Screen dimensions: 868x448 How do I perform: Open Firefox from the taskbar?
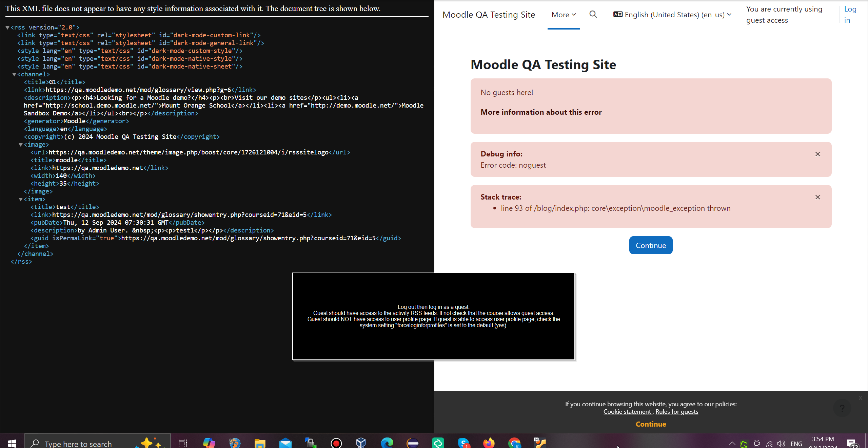click(489, 443)
